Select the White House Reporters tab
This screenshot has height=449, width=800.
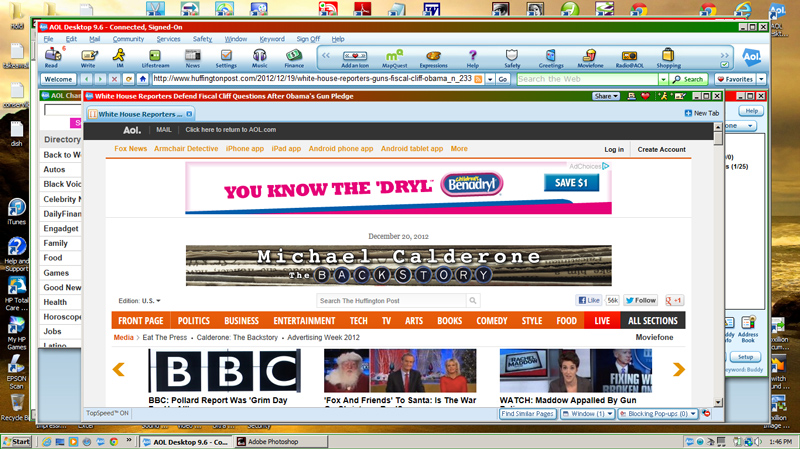[140, 114]
